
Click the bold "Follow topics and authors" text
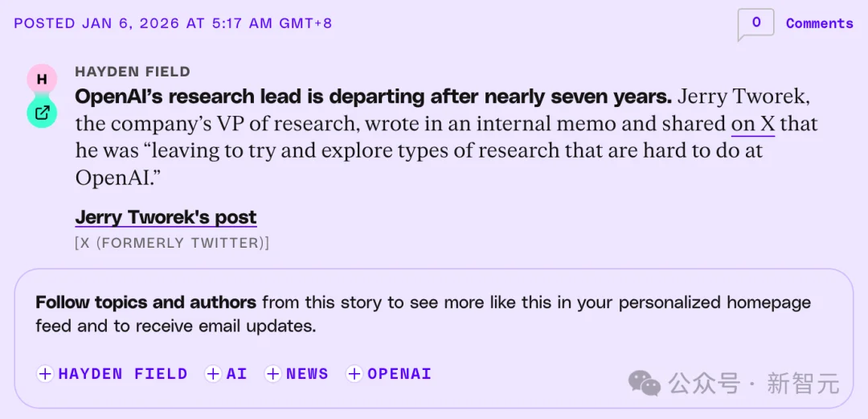point(145,302)
